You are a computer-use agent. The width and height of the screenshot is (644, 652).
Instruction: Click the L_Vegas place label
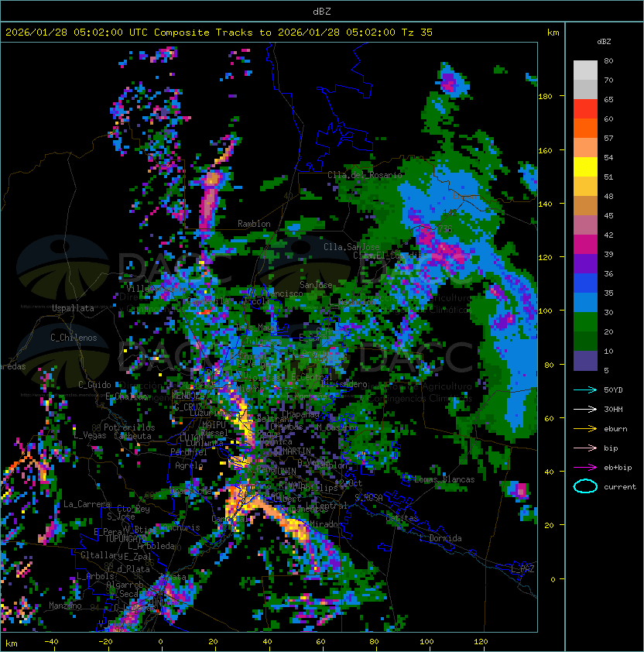coord(90,435)
